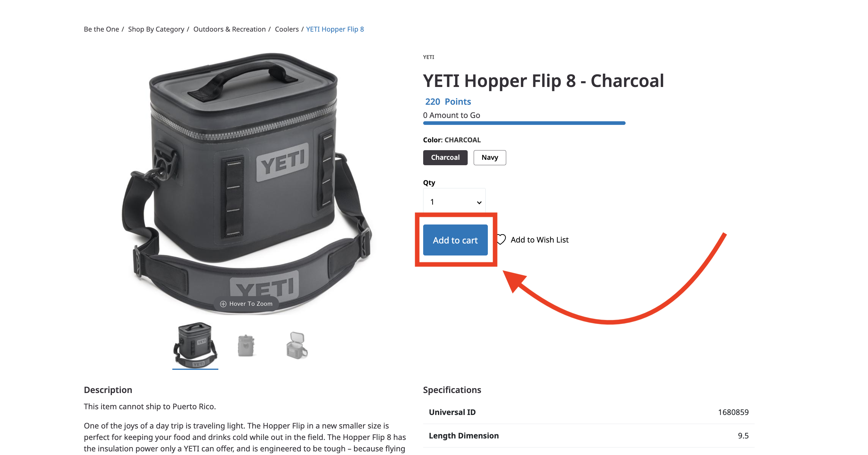Open Outdoors & Recreation breadcrumb

pos(229,29)
